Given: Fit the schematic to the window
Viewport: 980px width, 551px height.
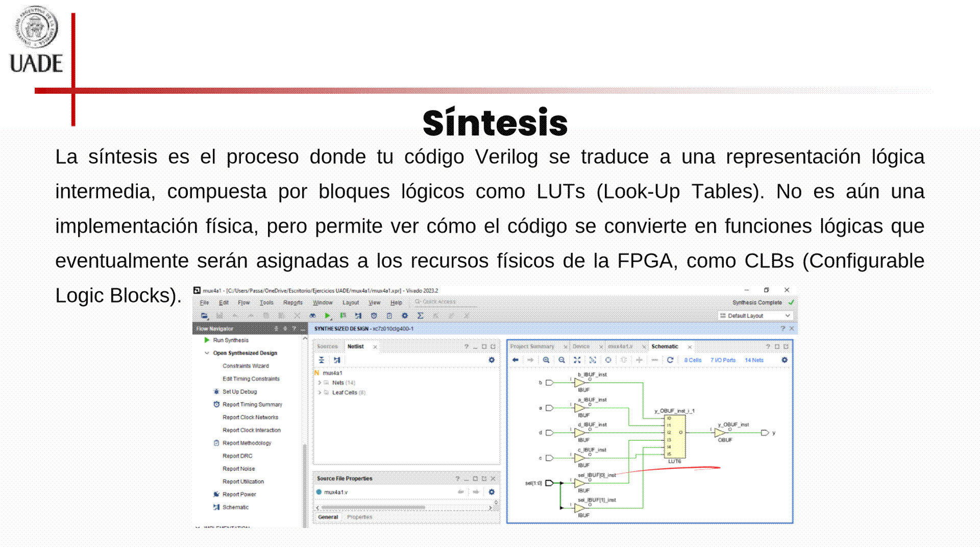Looking at the screenshot, I should point(577,360).
